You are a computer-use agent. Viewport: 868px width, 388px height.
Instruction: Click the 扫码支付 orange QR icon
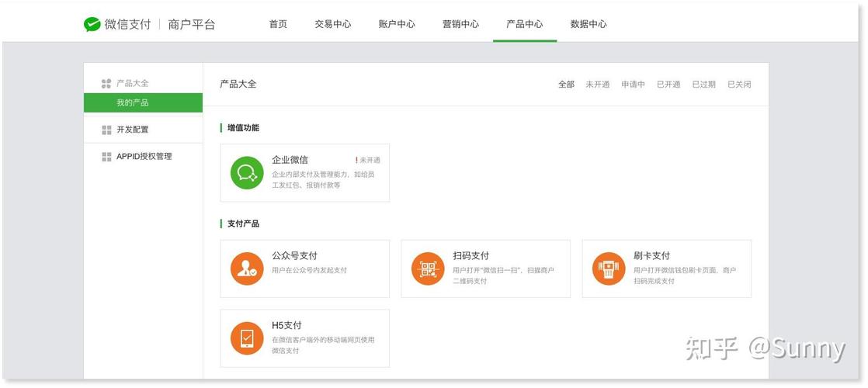pyautogui.click(x=428, y=268)
